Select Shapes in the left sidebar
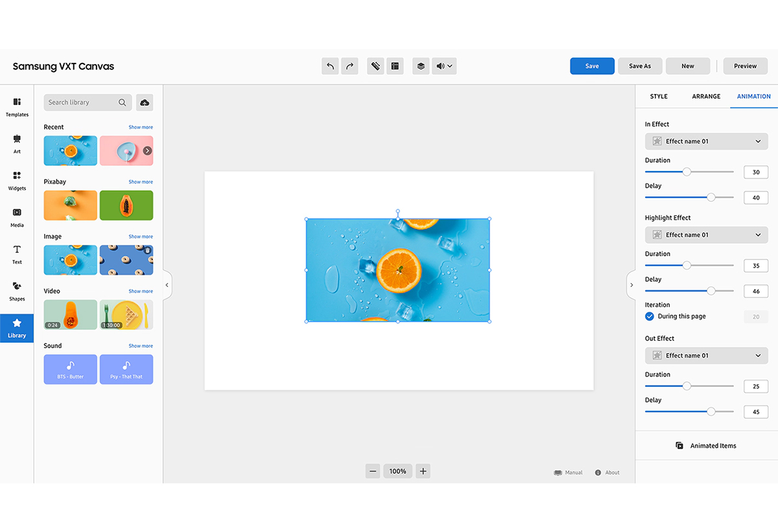The width and height of the screenshot is (778, 532). pos(17,291)
